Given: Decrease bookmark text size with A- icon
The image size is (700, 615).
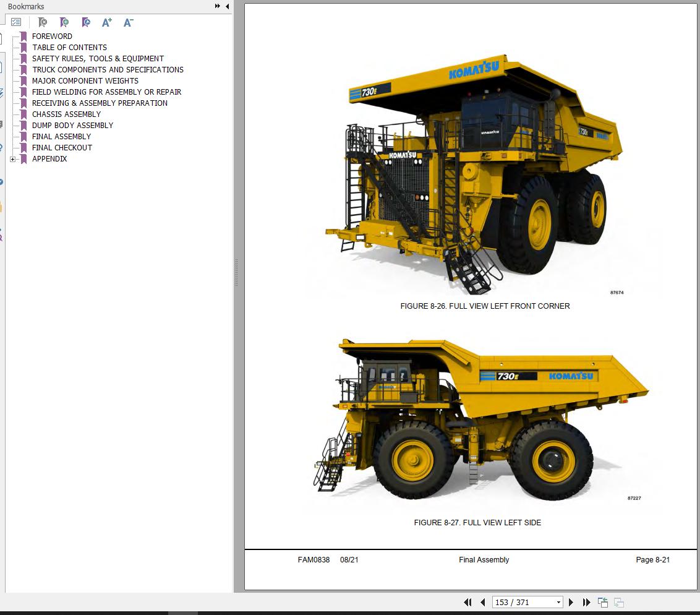Looking at the screenshot, I should tap(127, 22).
